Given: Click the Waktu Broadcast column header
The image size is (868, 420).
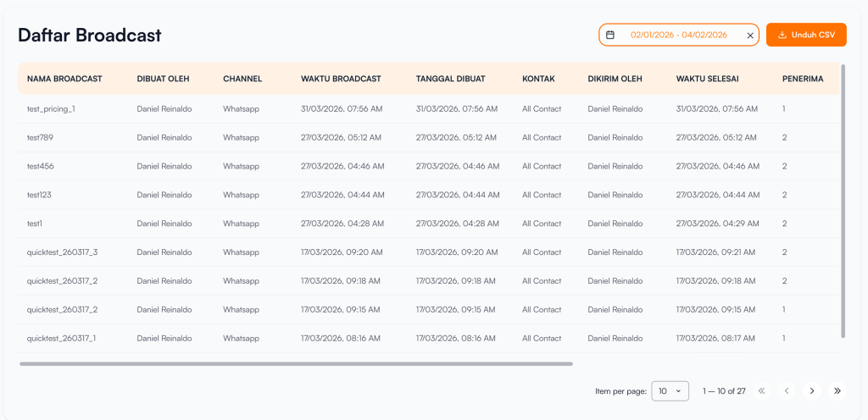Looking at the screenshot, I should (x=341, y=79).
